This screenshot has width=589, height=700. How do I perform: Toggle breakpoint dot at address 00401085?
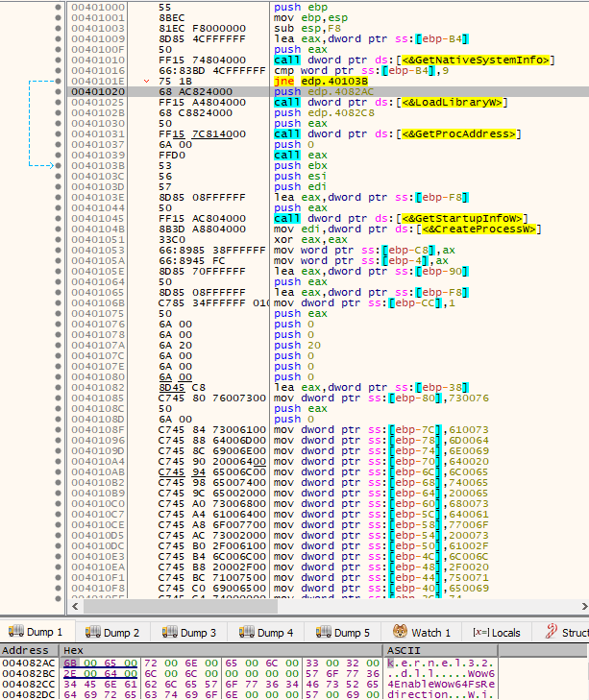(x=58, y=398)
